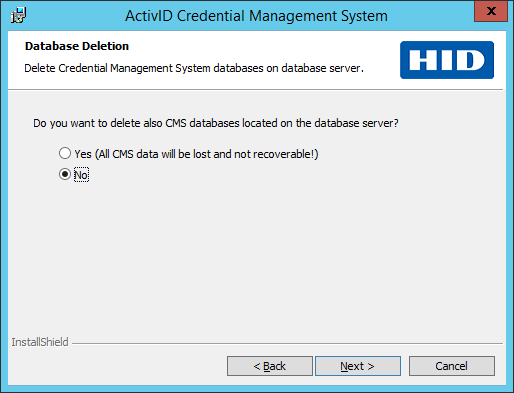Click the 'Delete Credential Management System databases' subtitle

click(194, 68)
